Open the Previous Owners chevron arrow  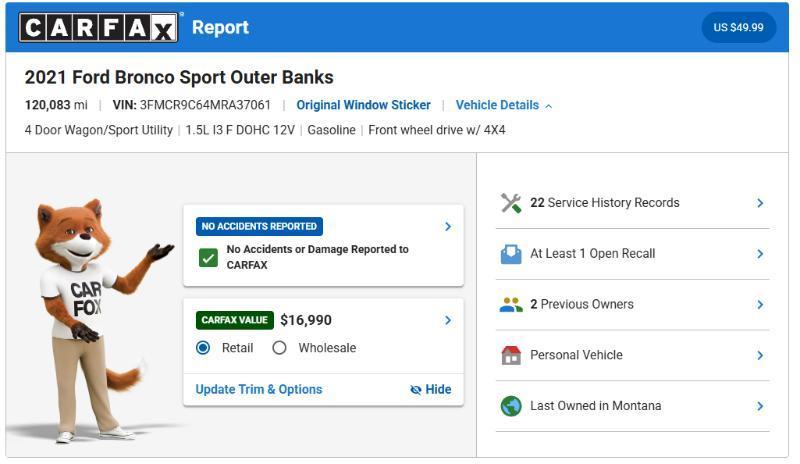tap(760, 305)
